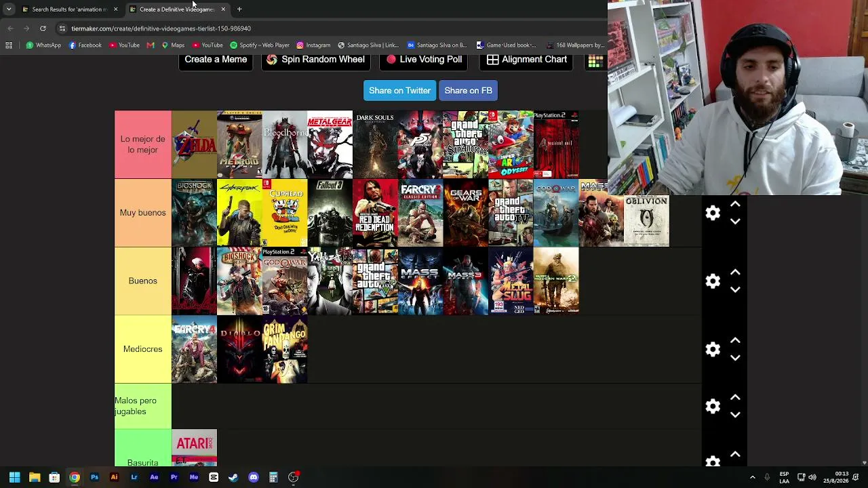Viewport: 868px width, 488px height.
Task: Start a Live Voting Poll
Action: pos(424,60)
